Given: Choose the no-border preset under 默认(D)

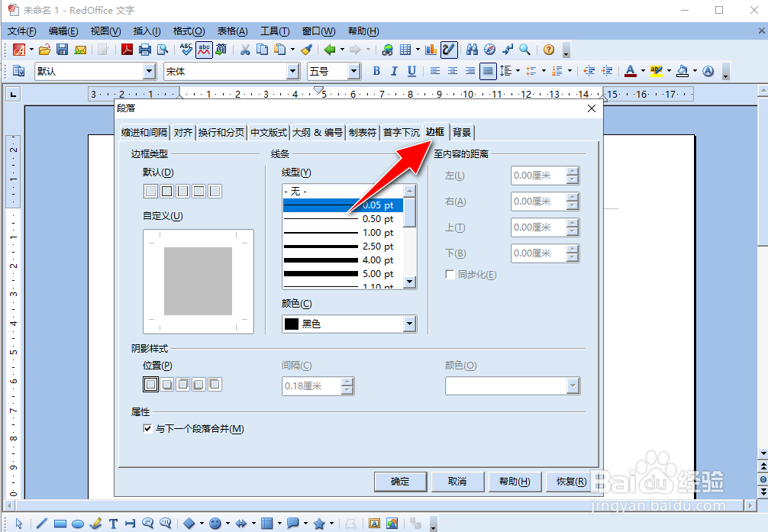Looking at the screenshot, I should (151, 191).
